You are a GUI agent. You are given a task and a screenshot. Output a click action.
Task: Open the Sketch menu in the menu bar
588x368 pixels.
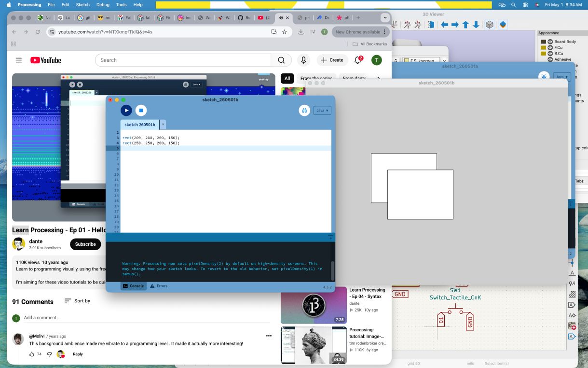pyautogui.click(x=82, y=4)
